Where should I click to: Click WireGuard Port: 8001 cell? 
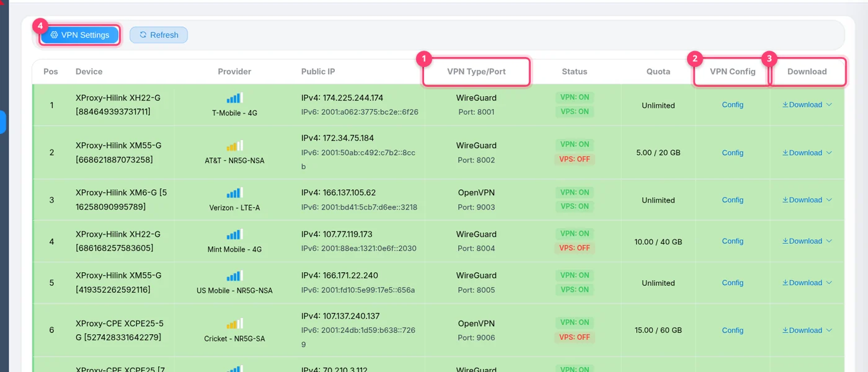click(x=476, y=105)
